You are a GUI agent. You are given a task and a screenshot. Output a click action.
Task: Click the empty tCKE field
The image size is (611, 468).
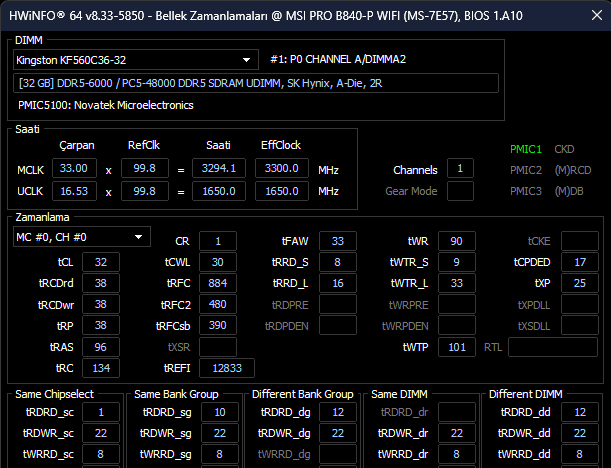(x=580, y=241)
